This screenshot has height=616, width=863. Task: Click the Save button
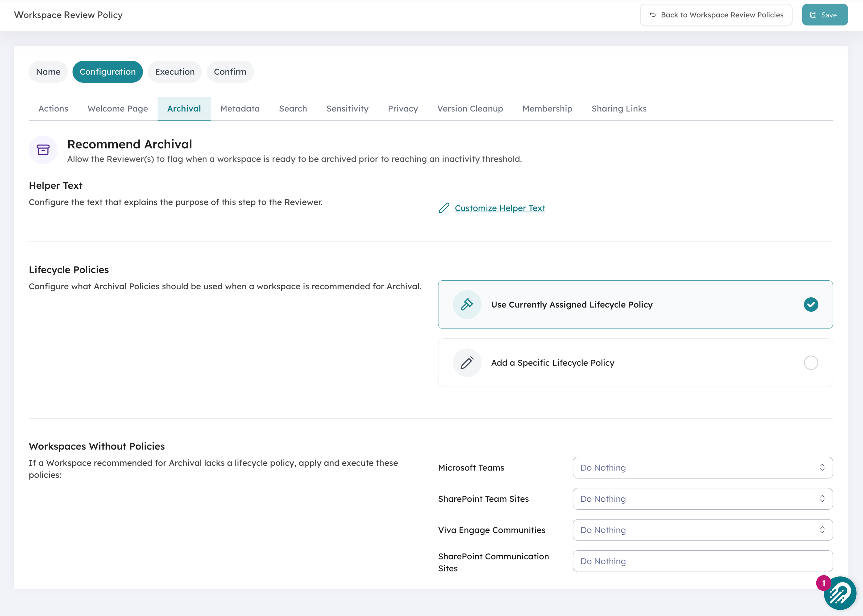tap(825, 15)
